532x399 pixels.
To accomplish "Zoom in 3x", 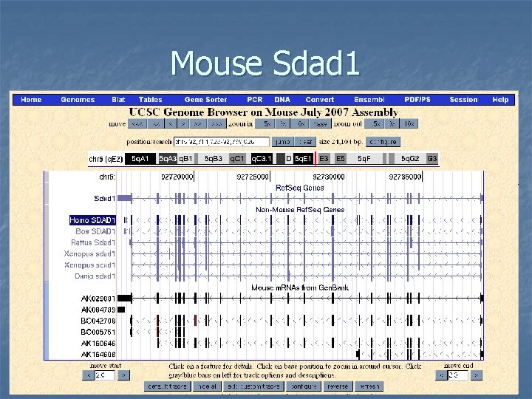I will click(282, 124).
